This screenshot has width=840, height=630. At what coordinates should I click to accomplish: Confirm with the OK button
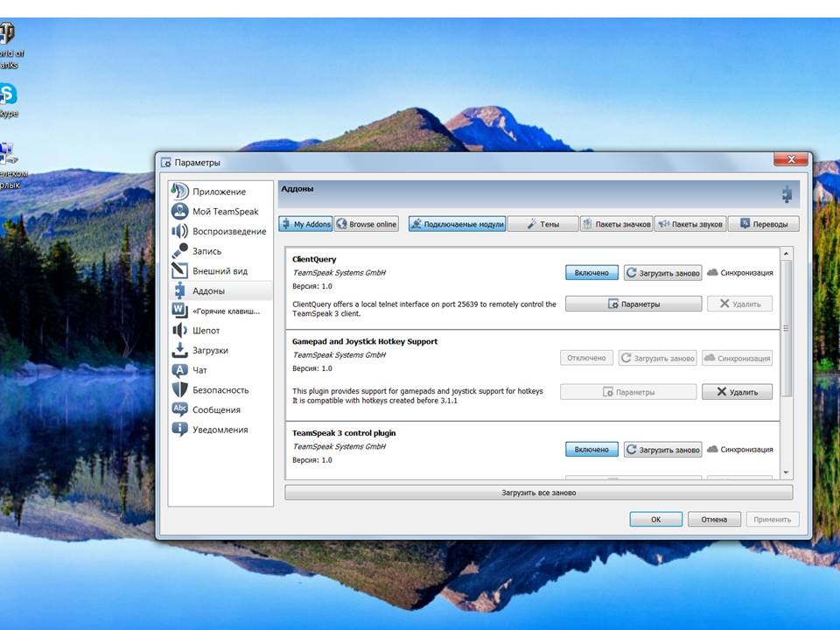click(x=655, y=519)
